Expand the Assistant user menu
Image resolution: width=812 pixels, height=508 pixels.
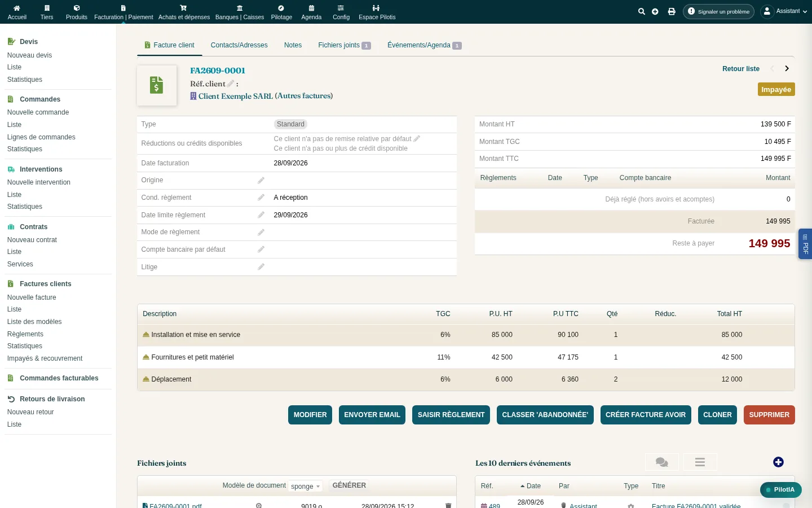[784, 11]
